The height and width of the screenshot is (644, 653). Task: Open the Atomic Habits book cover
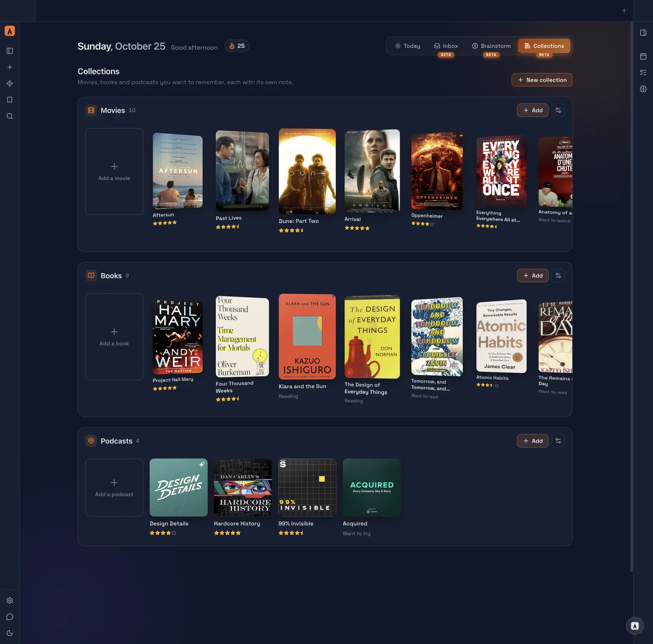click(x=501, y=336)
